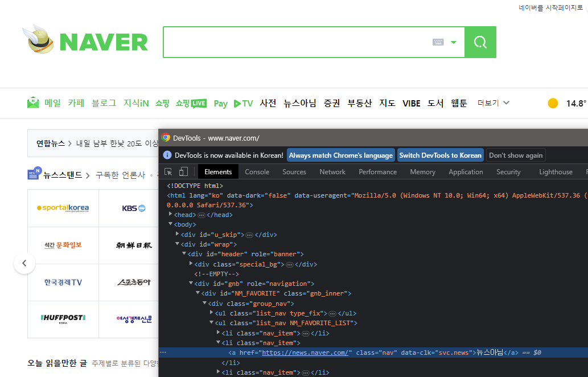The image size is (588, 377).
Task: Click the previous arrow on newsstand carousel
Action: point(24,263)
